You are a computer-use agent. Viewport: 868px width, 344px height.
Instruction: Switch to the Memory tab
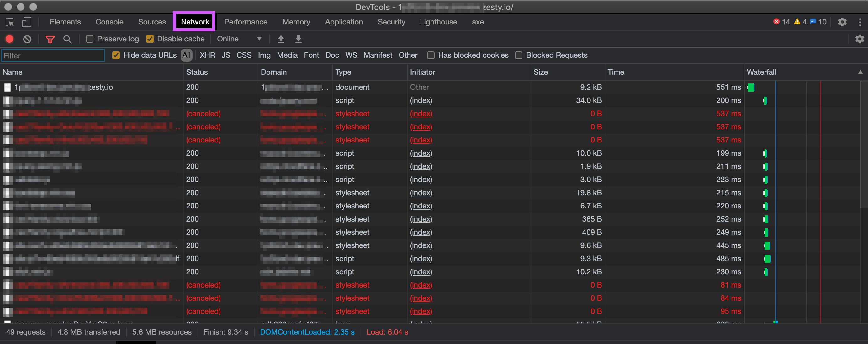pos(296,22)
